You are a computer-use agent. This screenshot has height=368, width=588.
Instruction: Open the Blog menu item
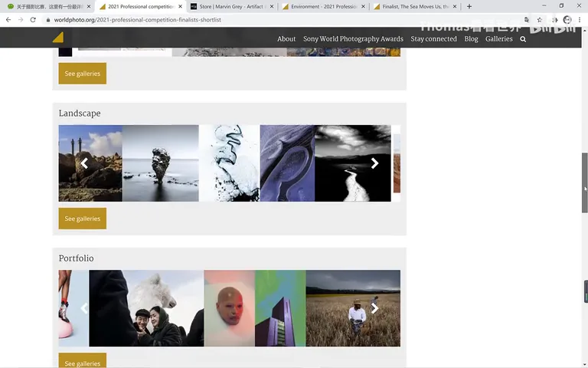[471, 39]
